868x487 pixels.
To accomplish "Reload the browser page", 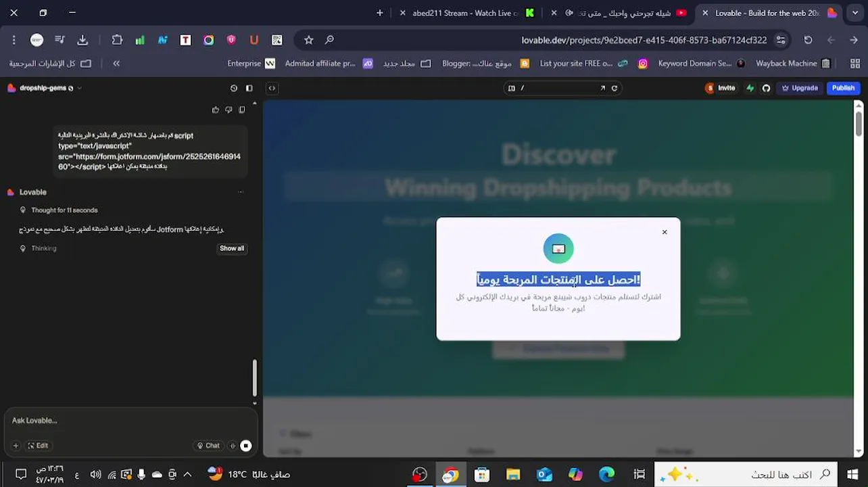I will [808, 40].
